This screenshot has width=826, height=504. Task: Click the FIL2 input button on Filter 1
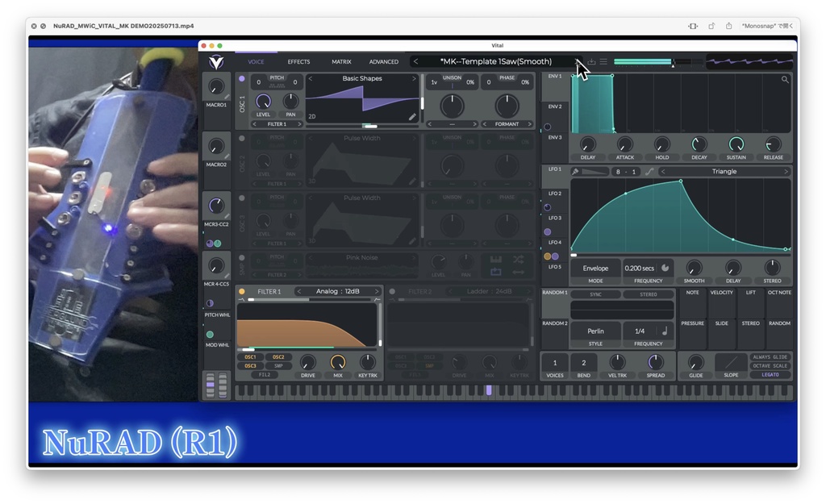pos(265,374)
